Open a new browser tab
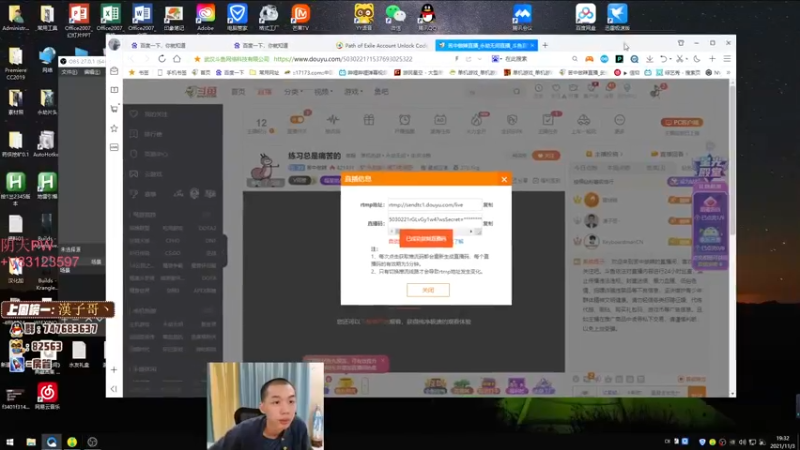Viewport: 800px width, 450px height. (x=545, y=45)
